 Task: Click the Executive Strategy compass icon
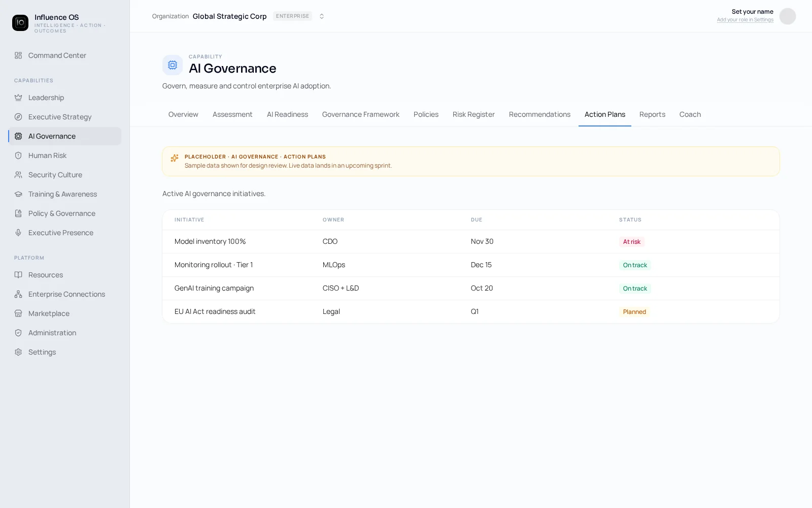18,117
